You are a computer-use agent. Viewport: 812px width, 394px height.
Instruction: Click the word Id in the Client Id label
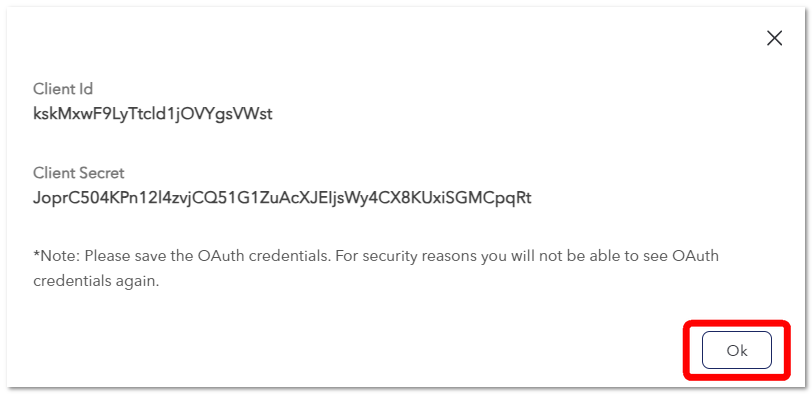coord(86,89)
